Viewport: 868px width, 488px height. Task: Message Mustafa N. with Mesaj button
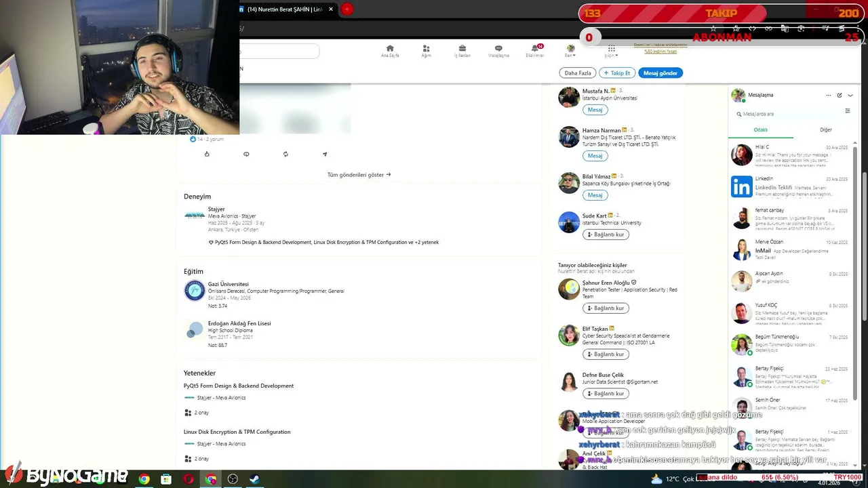click(595, 110)
